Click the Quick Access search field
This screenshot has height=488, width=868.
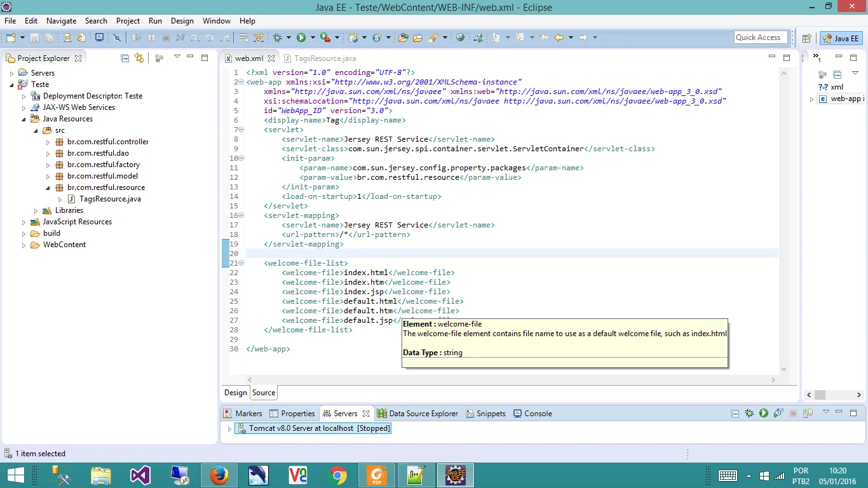pos(761,37)
